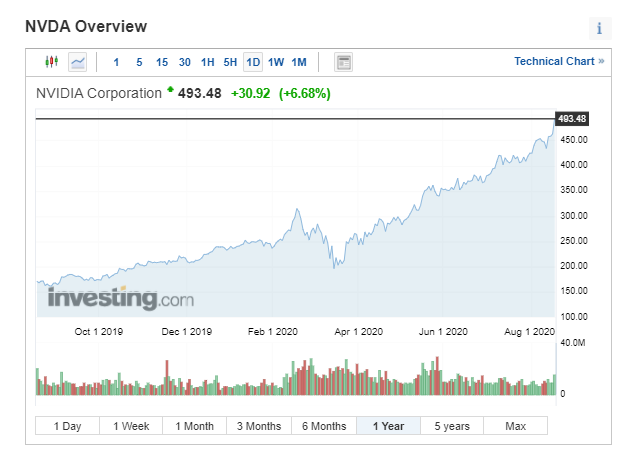Image resolution: width=625 pixels, height=458 pixels.
Task: Select the 15-minute interval
Action: [162, 62]
